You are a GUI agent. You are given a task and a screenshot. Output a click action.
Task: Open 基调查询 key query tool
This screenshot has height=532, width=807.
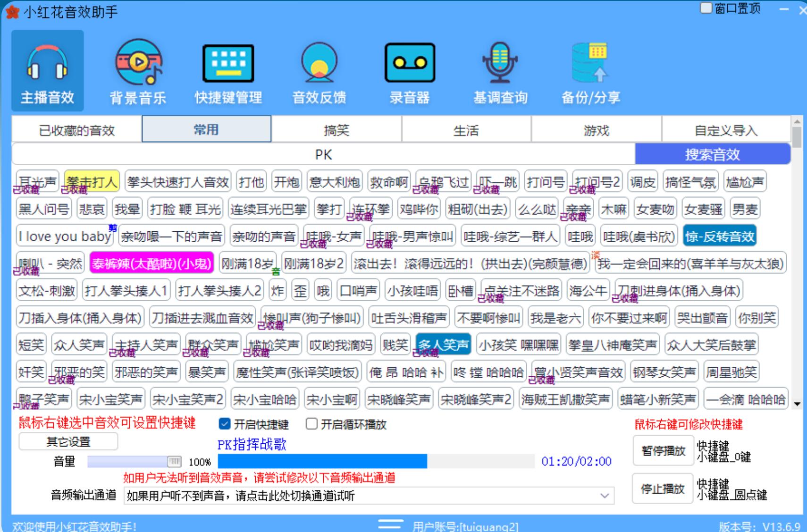[x=500, y=70]
